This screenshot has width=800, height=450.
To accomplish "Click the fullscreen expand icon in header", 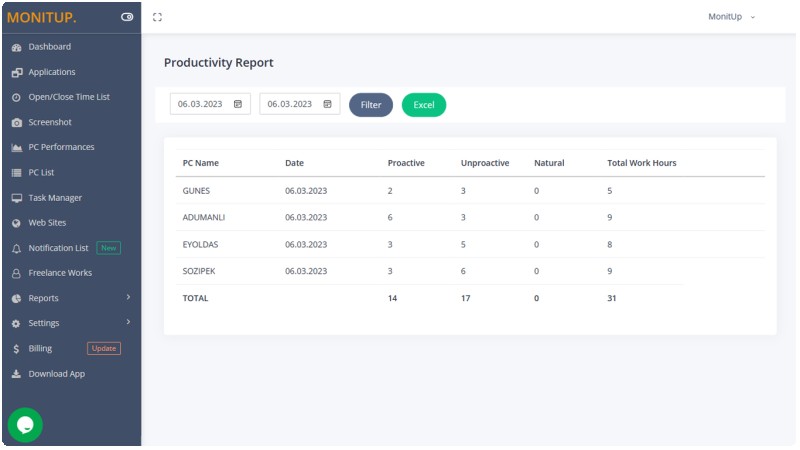I will pos(157,17).
